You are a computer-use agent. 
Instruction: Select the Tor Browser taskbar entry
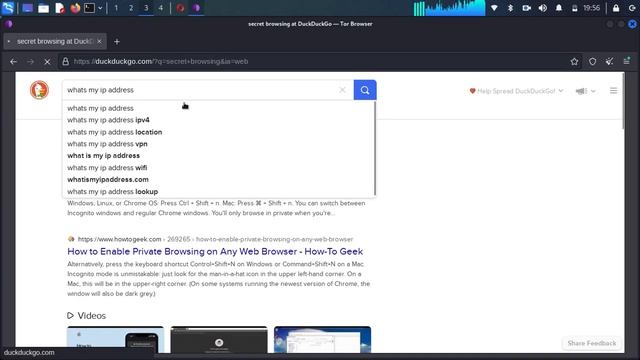pyautogui.click(x=196, y=8)
